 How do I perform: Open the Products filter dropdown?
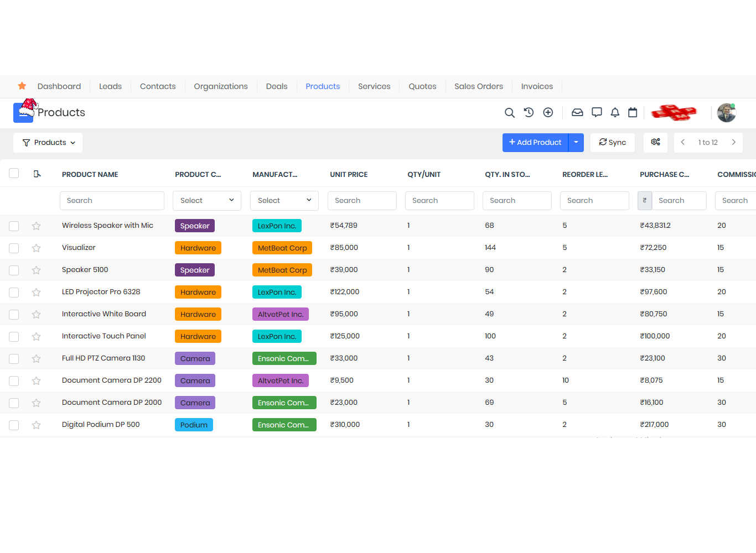click(48, 142)
